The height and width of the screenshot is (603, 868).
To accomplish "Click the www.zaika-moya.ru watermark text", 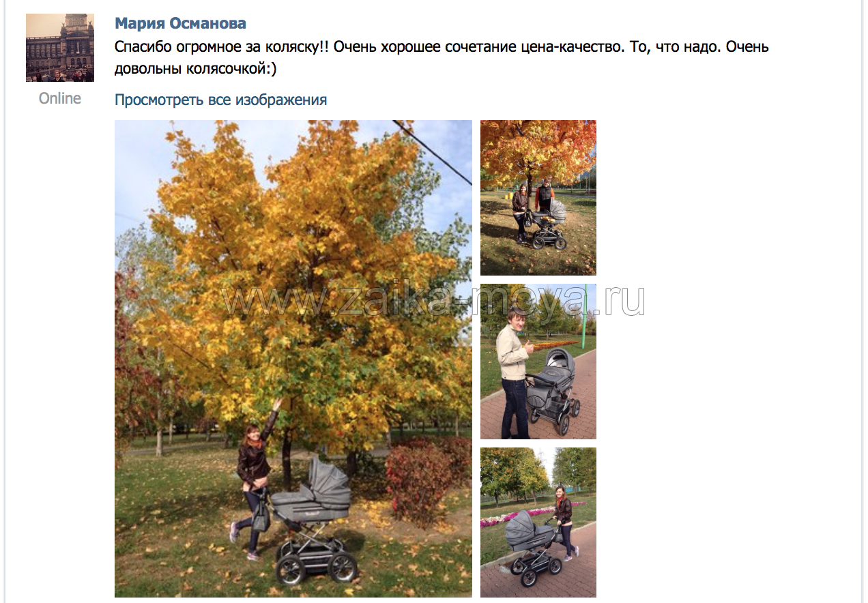I will pos(435,300).
